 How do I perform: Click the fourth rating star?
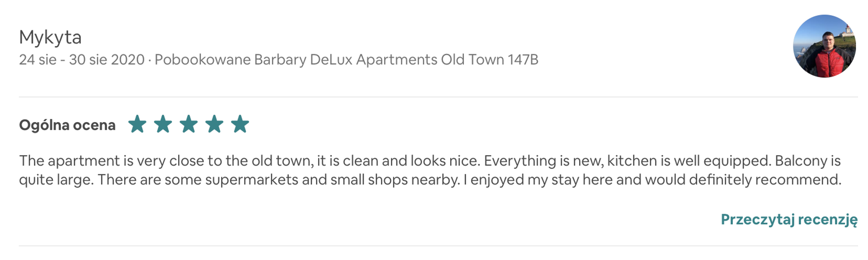click(x=214, y=124)
